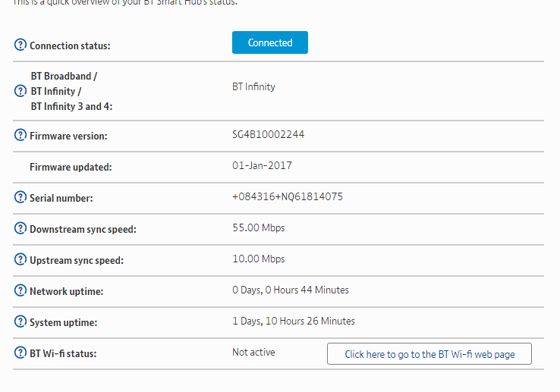The height and width of the screenshot is (392, 560).
Task: Click the Firmware updated date 01-Jan-2017
Action: pyautogui.click(x=262, y=165)
